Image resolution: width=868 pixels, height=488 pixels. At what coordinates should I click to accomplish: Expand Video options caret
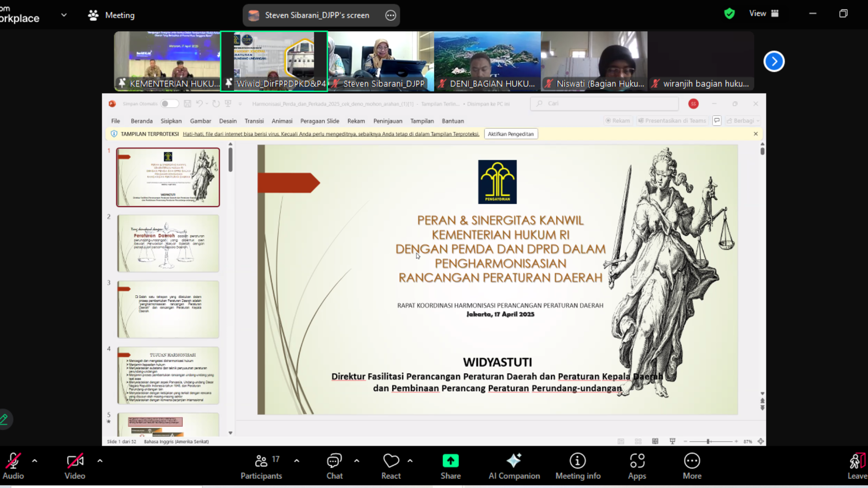point(100,461)
